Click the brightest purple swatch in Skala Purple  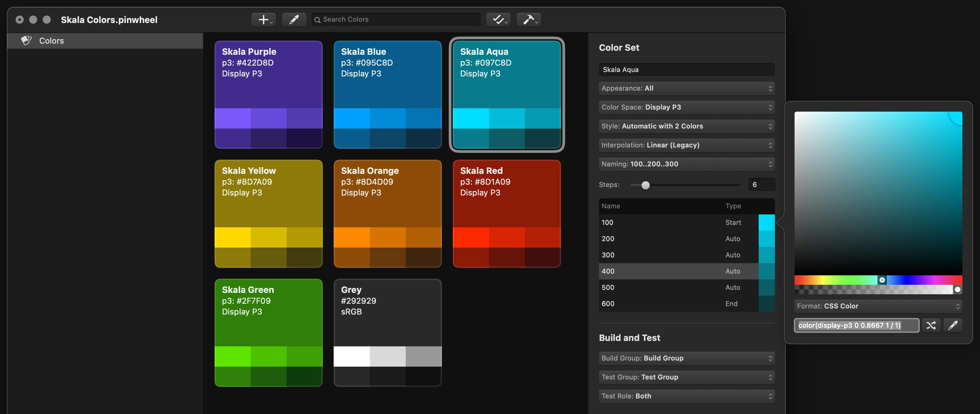232,118
